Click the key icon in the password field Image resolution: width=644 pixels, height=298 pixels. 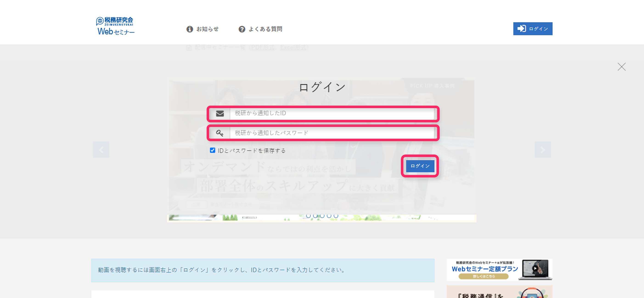220,133
